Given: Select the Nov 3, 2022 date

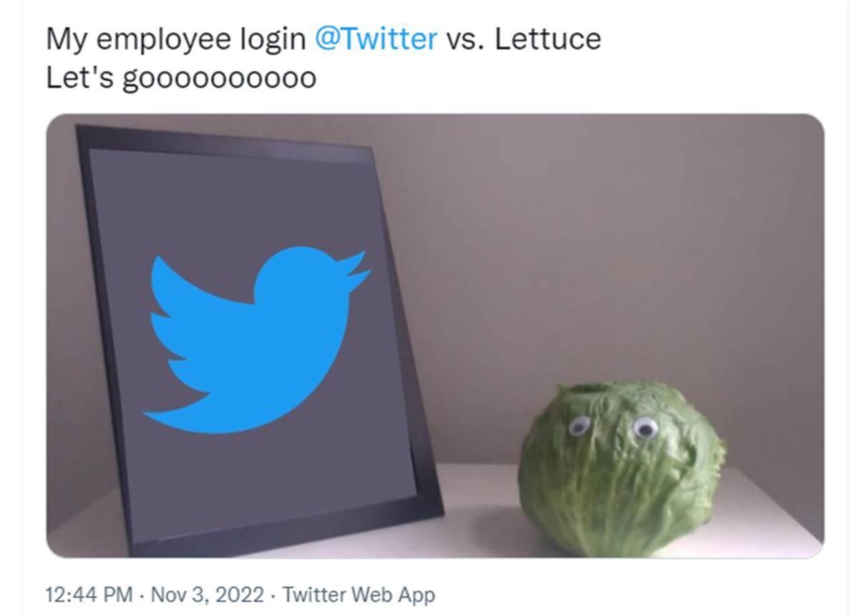Looking at the screenshot, I should pos(208,595).
